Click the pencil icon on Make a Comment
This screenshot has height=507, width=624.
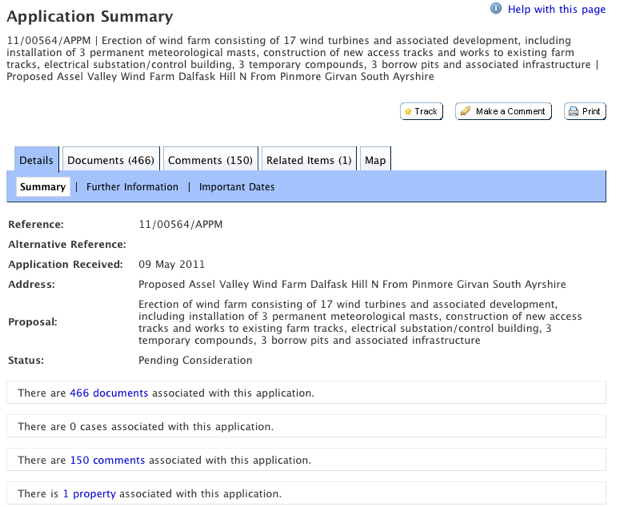tap(465, 111)
